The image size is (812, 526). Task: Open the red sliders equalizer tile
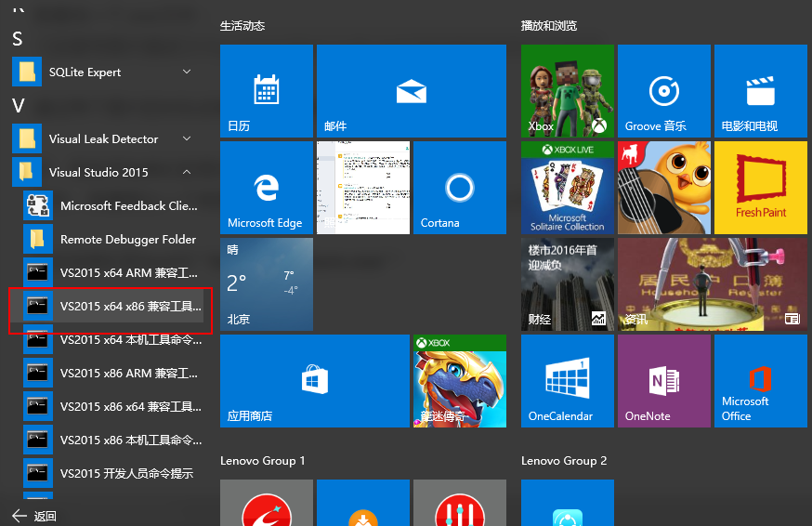point(459,503)
